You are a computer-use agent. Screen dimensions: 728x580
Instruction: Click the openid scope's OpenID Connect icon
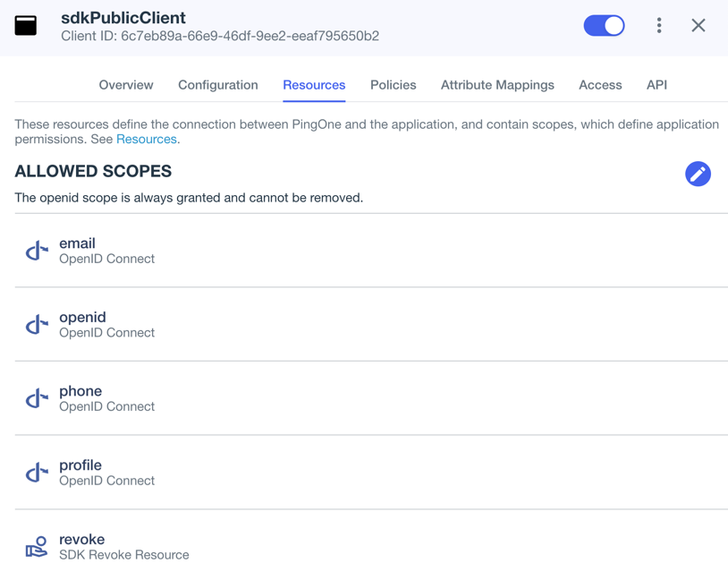pyautogui.click(x=36, y=324)
